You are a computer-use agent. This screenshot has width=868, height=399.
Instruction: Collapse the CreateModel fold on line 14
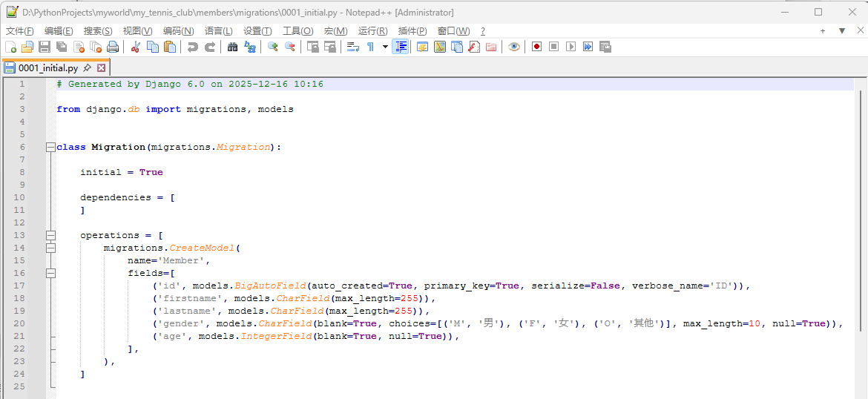pos(51,248)
